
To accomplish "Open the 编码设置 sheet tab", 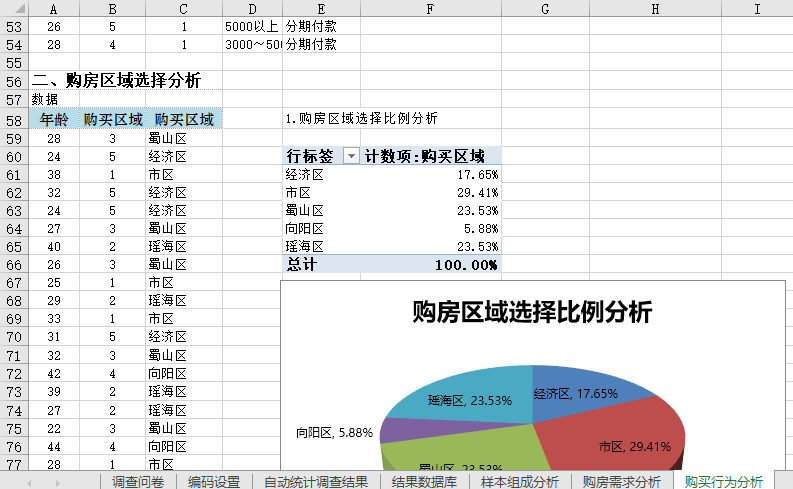I will (x=214, y=481).
